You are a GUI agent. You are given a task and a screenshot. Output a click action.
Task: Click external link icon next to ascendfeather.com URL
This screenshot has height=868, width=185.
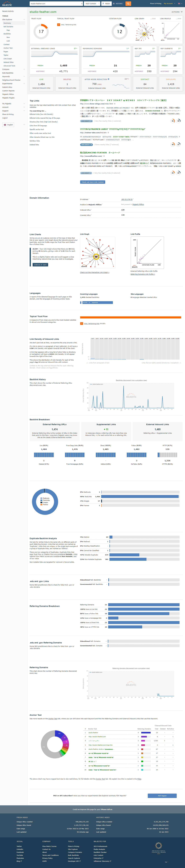tap(104, 156)
